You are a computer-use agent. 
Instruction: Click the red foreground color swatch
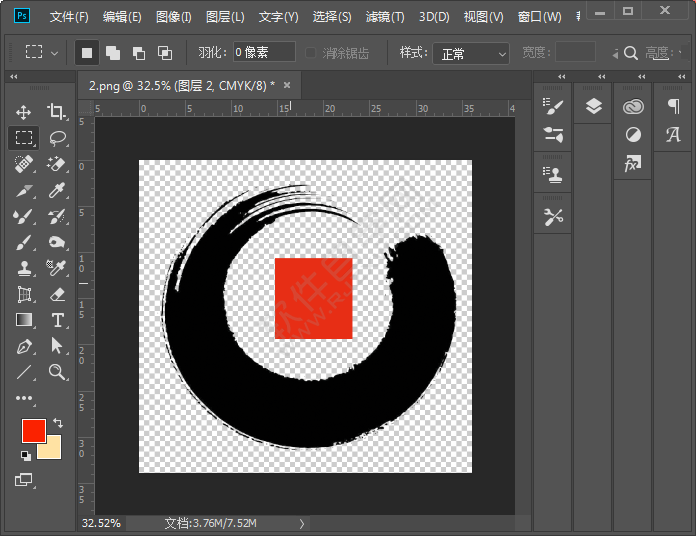tap(33, 431)
